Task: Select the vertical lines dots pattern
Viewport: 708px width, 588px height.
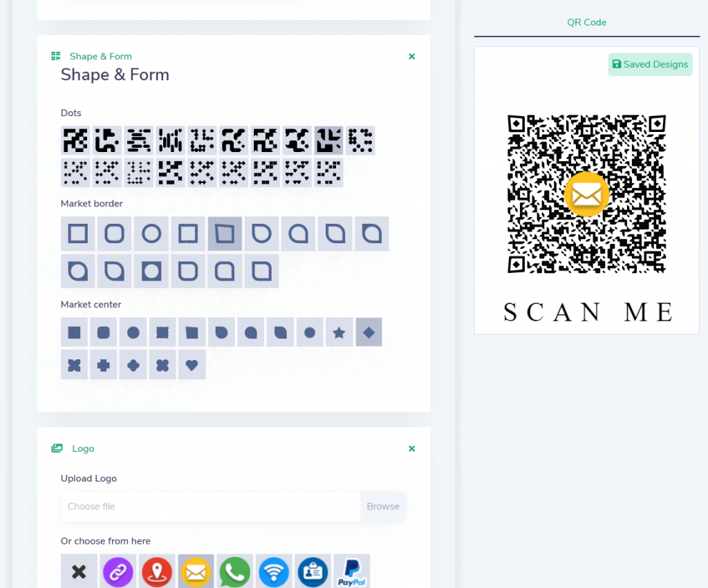Action: [x=170, y=140]
